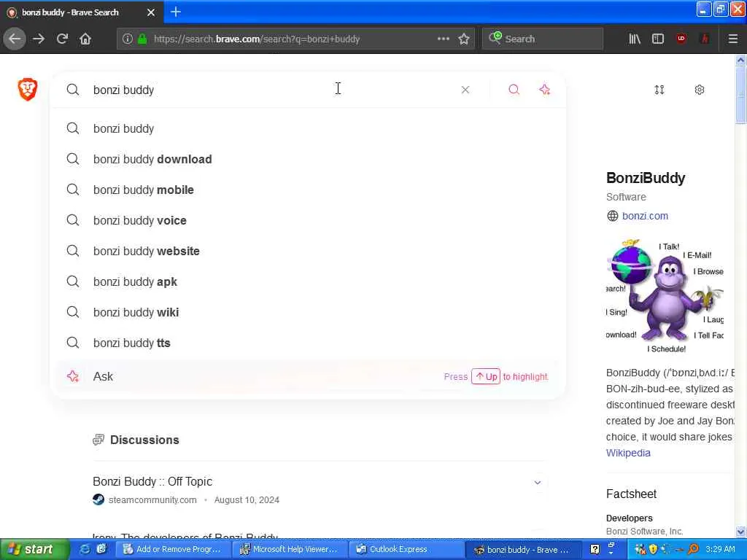The height and width of the screenshot is (560, 747).
Task: Click the browser forward arrow
Action: tap(39, 39)
